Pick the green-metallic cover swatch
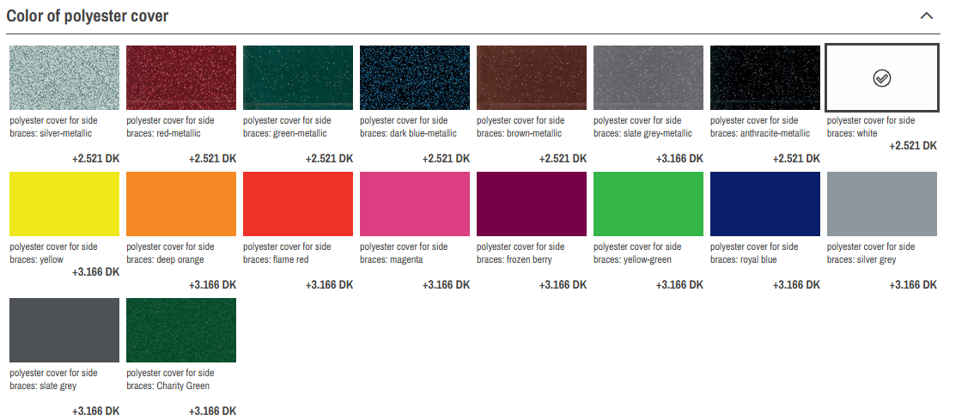This screenshot has width=980, height=420. coord(298,77)
